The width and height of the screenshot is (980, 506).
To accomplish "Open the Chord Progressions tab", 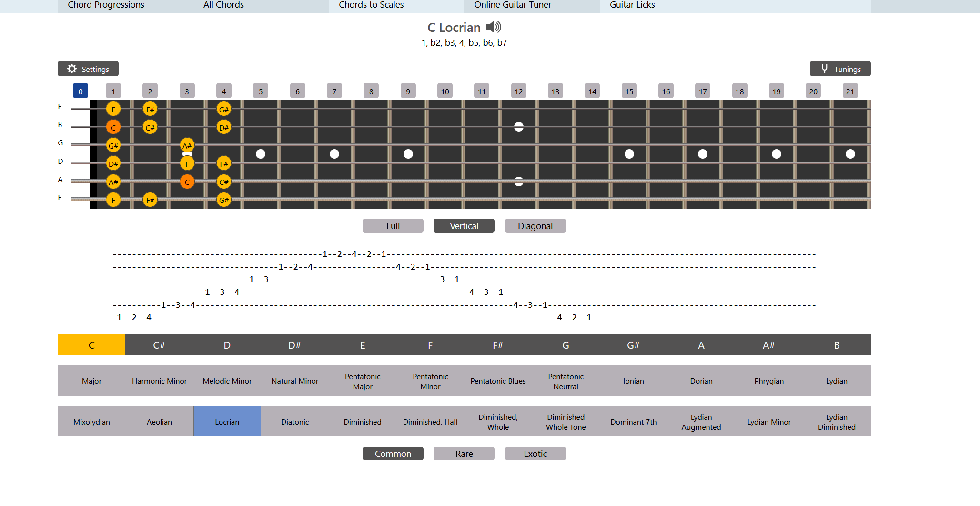I will [125, 6].
